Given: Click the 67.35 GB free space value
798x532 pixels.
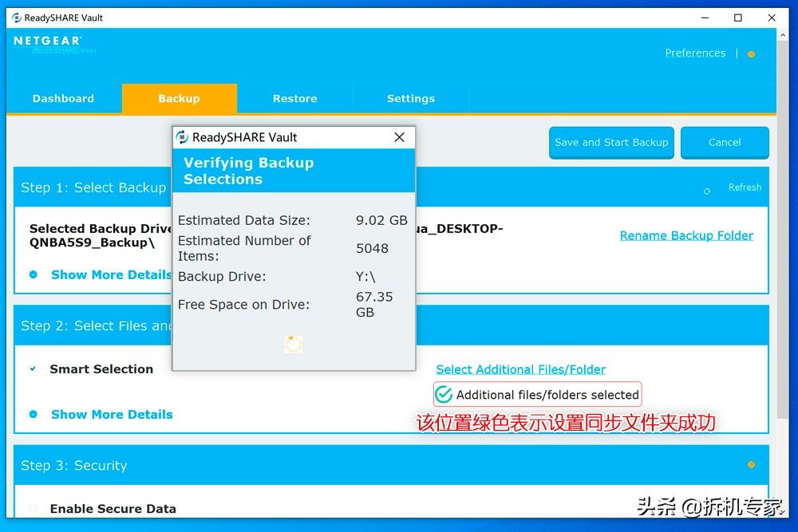Looking at the screenshot, I should [x=374, y=304].
